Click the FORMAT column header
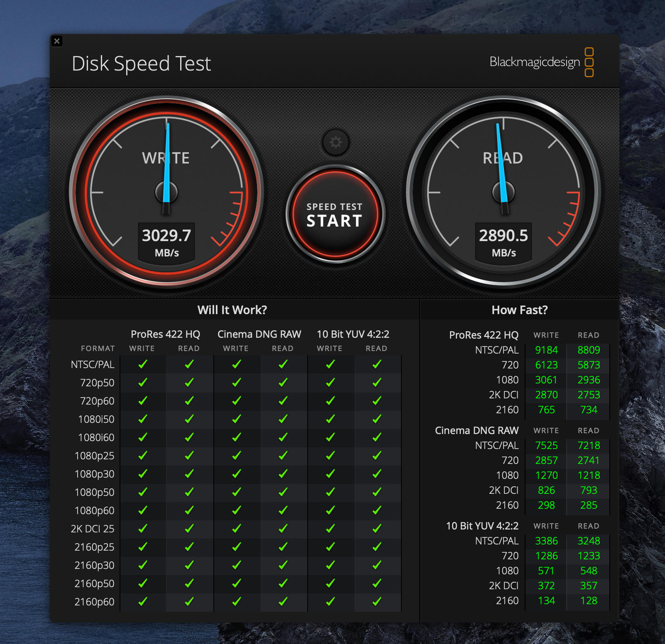The image size is (665, 644). pos(98,349)
